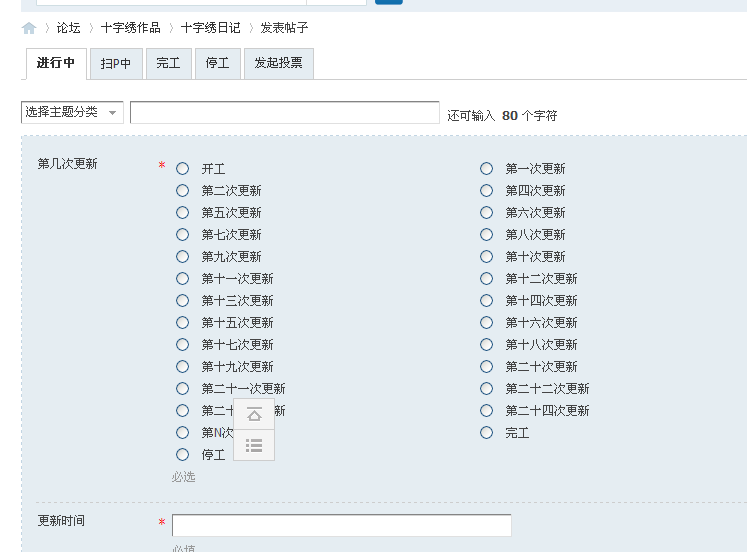Focus the post title input field
Viewport: 747px width, 552px height.
(x=284, y=112)
